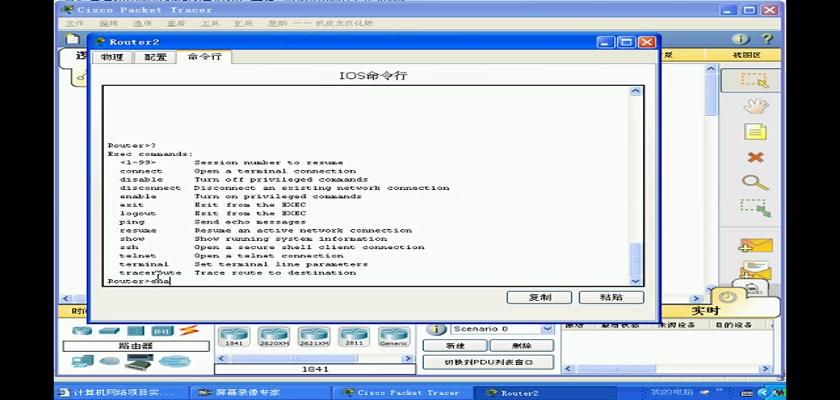Pick the Generic router device
The image size is (840, 400).
(393, 338)
